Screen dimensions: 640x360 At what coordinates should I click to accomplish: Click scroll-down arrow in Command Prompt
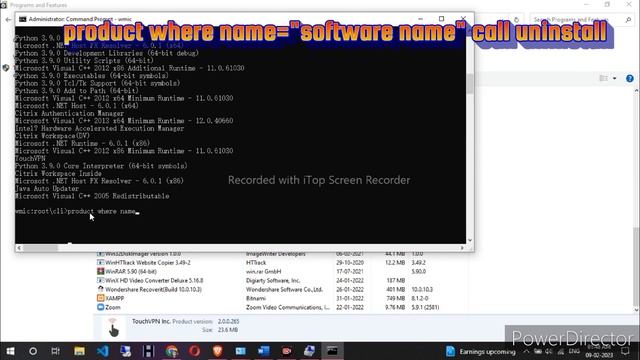(470, 240)
